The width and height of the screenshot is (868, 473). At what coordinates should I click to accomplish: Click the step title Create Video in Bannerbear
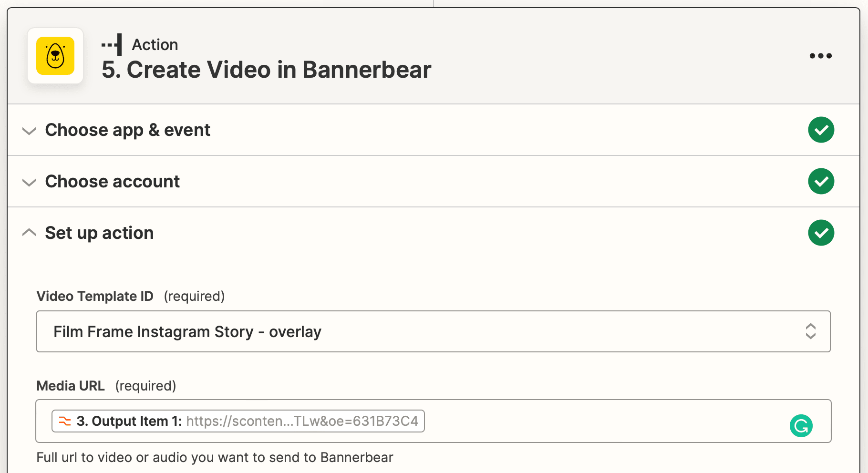(x=266, y=70)
